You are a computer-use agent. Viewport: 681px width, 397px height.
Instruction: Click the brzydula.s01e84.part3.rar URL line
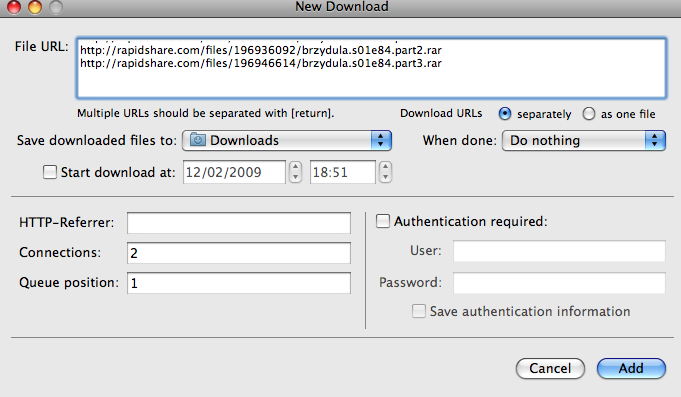(x=261, y=63)
